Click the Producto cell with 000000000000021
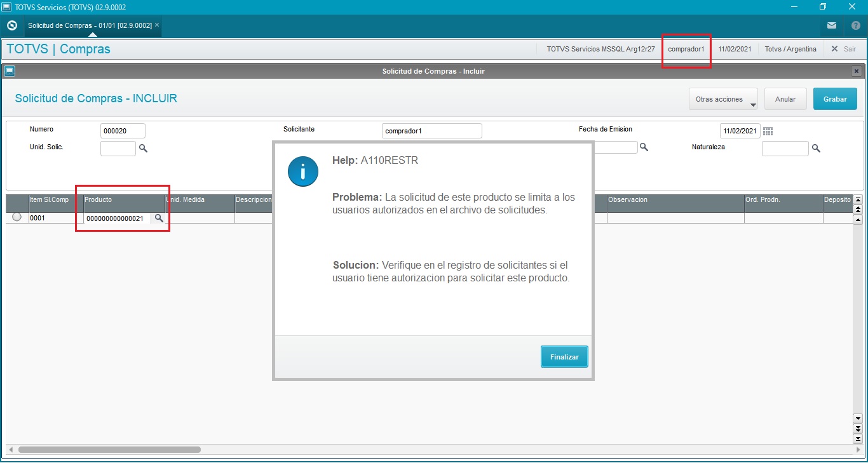The height and width of the screenshot is (463, 868). point(117,218)
